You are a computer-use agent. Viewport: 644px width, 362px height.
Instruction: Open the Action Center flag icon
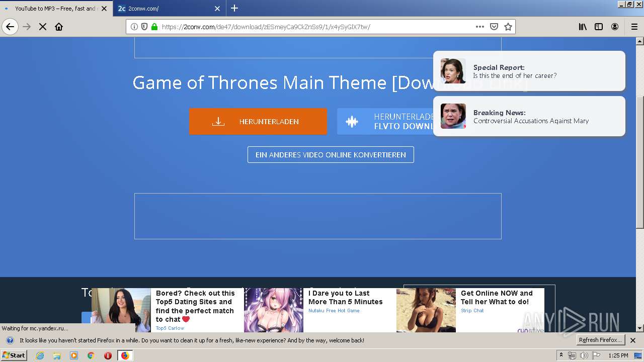pos(596,355)
